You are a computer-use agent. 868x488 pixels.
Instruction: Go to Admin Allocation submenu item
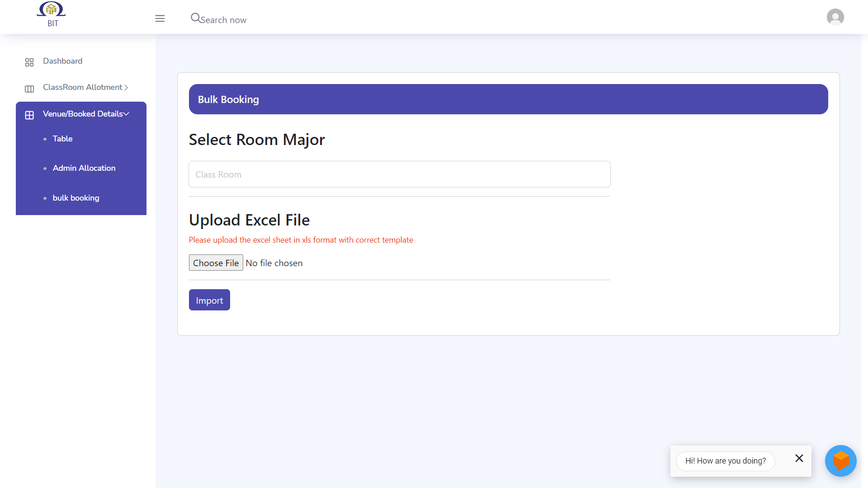84,168
